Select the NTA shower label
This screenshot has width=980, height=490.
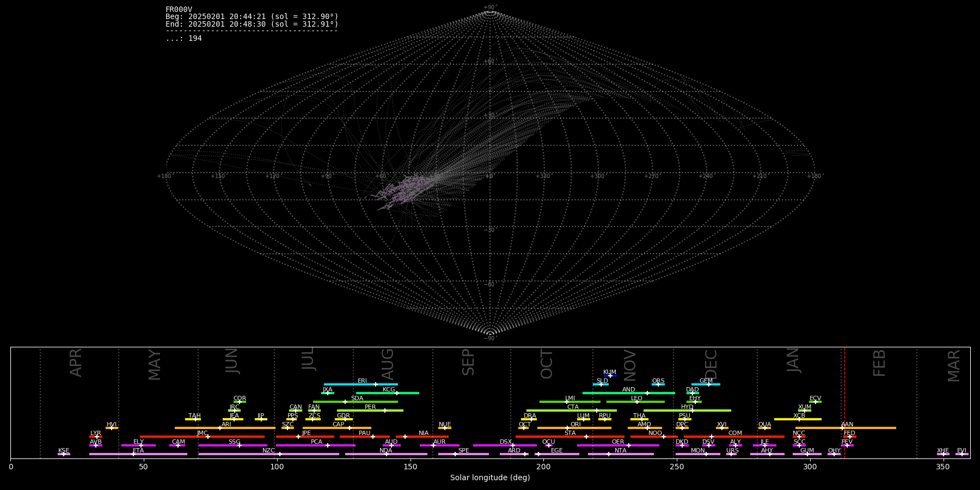pyautogui.click(x=620, y=450)
